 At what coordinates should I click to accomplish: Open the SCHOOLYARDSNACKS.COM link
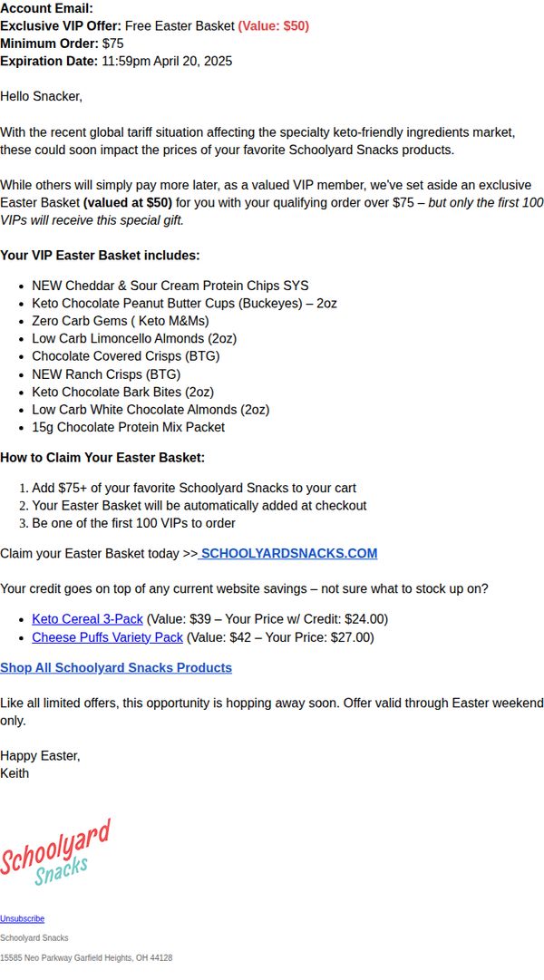pyautogui.click(x=287, y=553)
